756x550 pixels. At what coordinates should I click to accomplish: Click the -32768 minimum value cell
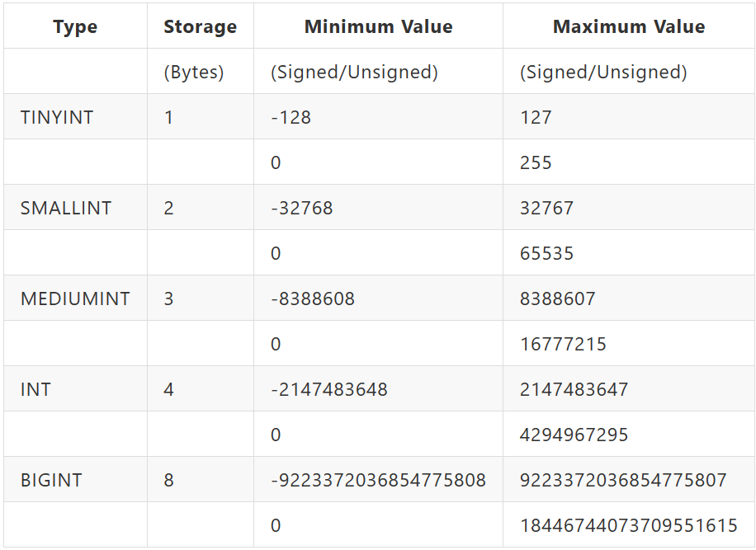[x=302, y=208]
